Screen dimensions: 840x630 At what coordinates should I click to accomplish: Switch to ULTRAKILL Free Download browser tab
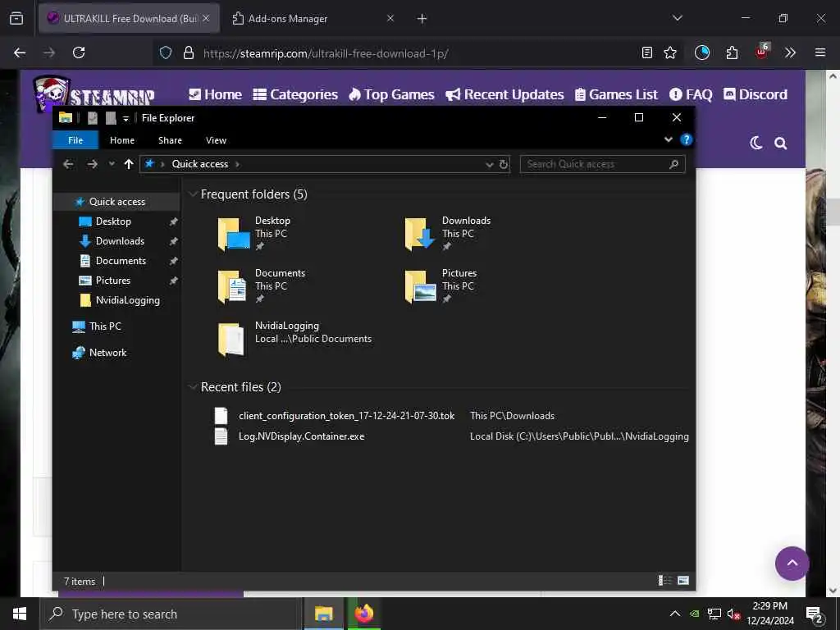(x=129, y=18)
